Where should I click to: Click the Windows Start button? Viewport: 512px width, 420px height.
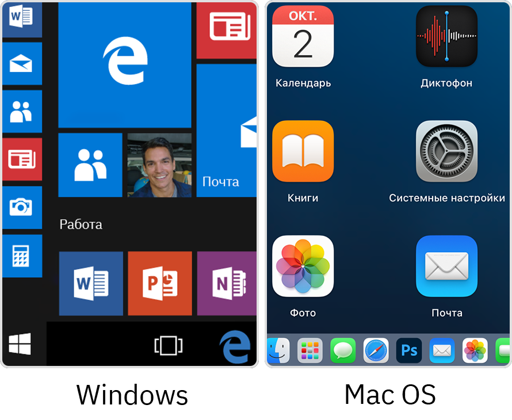tap(20, 345)
